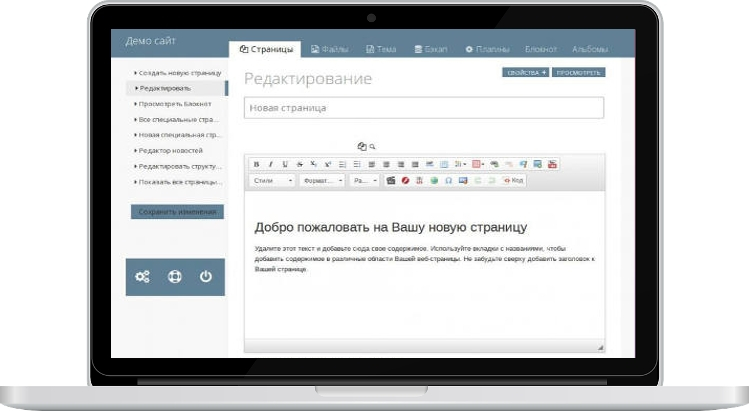The height and width of the screenshot is (411, 749).
Task: Click the image insert icon before YouTube
Action: 538,164
